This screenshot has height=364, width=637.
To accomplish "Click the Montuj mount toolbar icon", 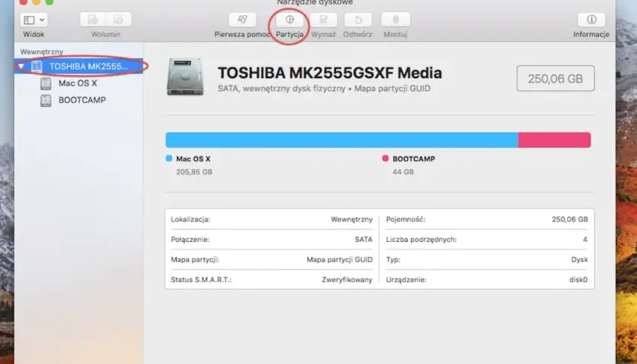I will click(x=396, y=20).
